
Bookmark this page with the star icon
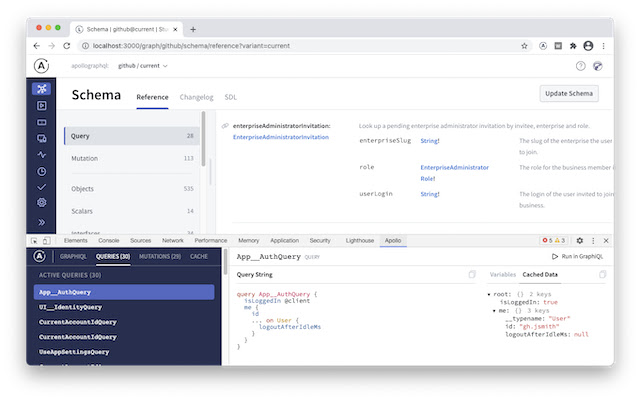(524, 46)
